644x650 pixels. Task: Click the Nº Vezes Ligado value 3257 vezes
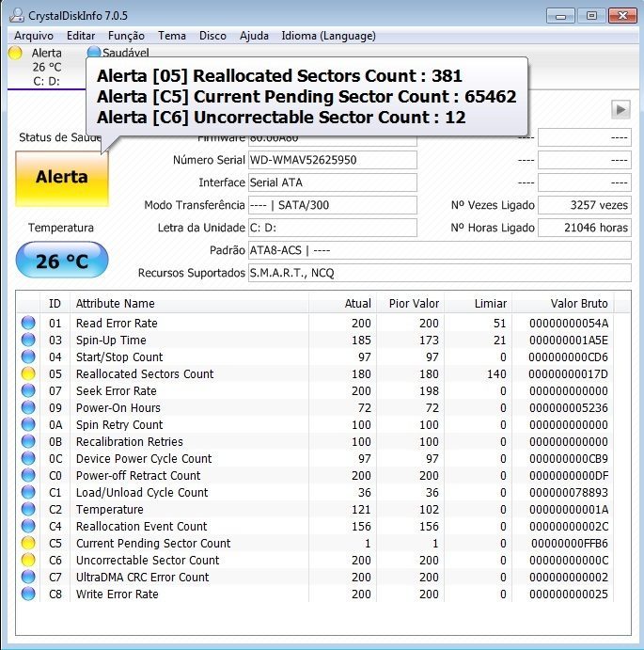(585, 205)
